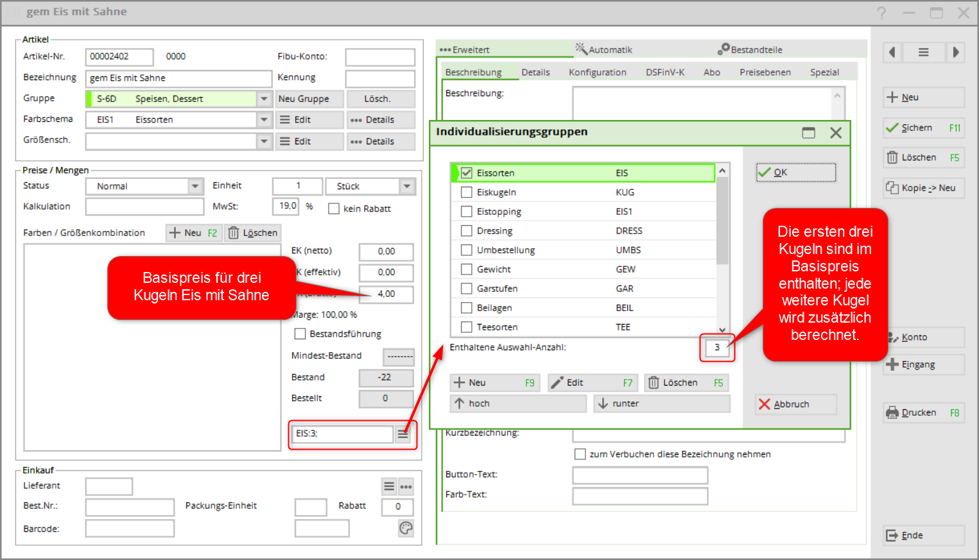Enable the Eiskugeln checkbox
Image resolution: width=979 pixels, height=560 pixels.
click(x=467, y=192)
